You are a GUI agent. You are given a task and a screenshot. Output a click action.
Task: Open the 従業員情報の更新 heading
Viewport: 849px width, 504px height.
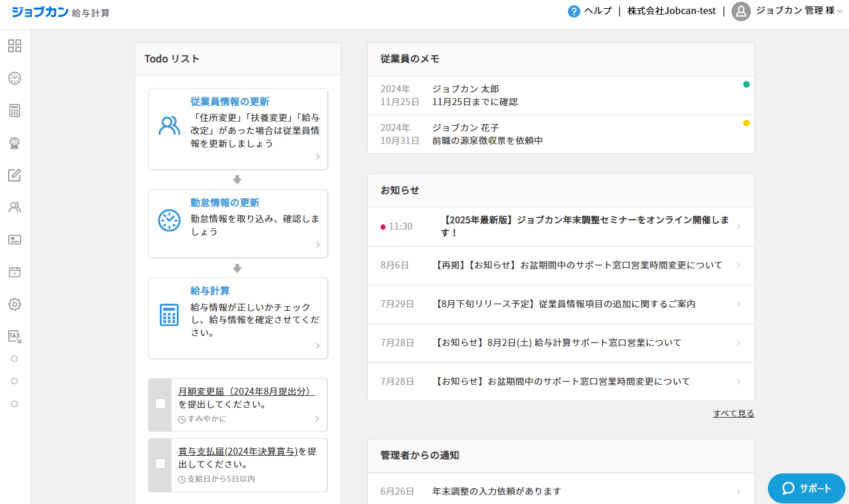[230, 102]
